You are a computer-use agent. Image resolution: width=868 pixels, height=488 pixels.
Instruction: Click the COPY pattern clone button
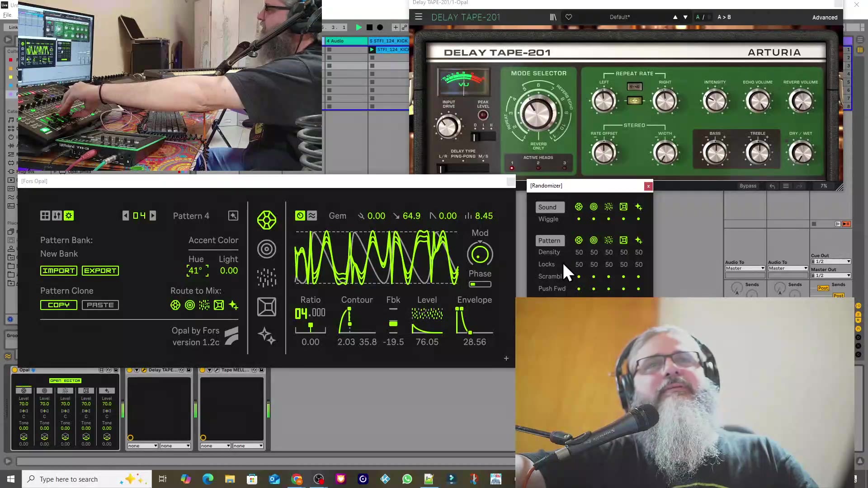click(x=59, y=305)
